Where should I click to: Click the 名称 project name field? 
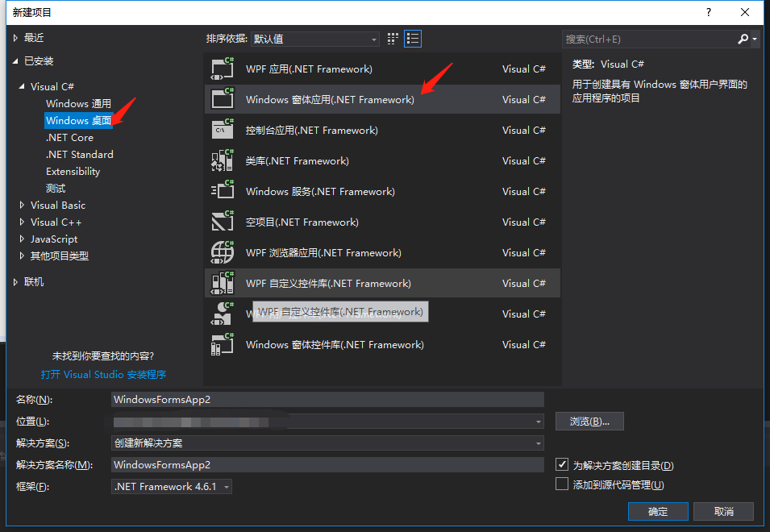(x=327, y=400)
